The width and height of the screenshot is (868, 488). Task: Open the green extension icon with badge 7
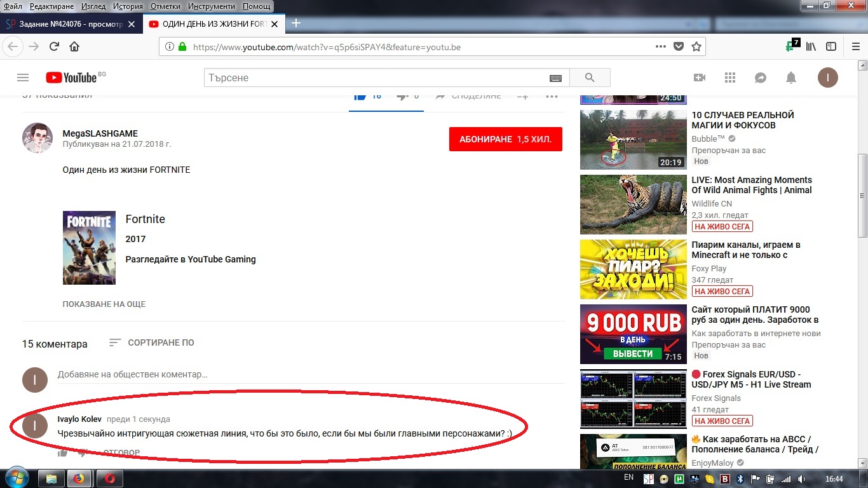[x=792, y=45]
